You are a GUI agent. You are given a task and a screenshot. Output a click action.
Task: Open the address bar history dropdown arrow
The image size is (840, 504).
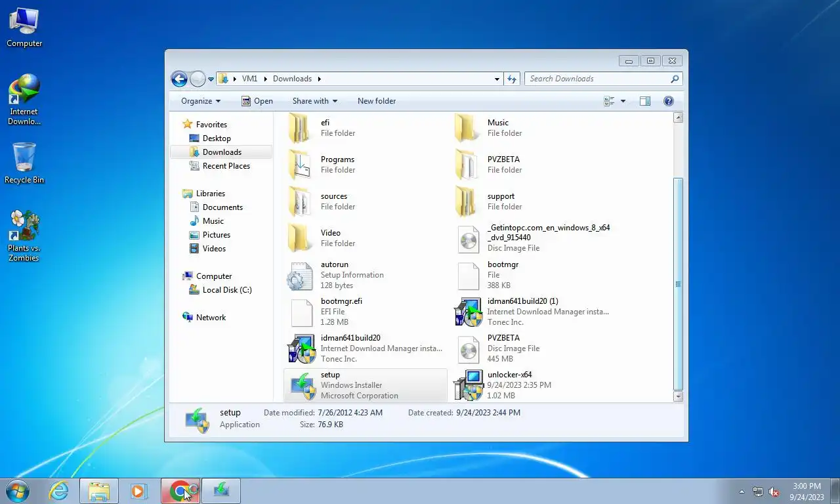(497, 79)
